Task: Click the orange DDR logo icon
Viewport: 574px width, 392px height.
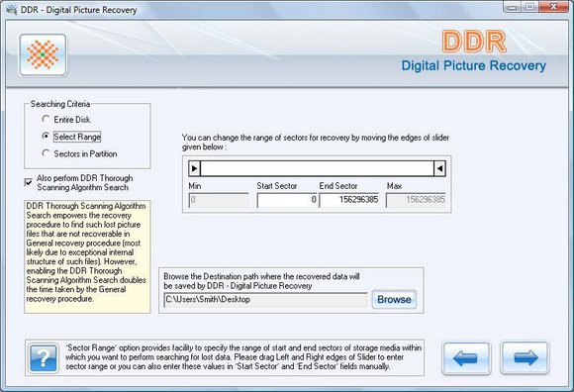Action: click(43, 54)
